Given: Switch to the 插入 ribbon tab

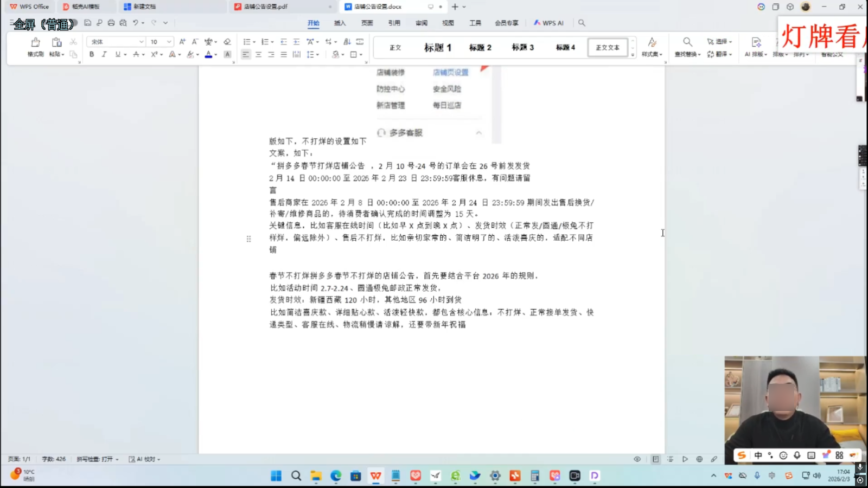Looking at the screenshot, I should (340, 23).
